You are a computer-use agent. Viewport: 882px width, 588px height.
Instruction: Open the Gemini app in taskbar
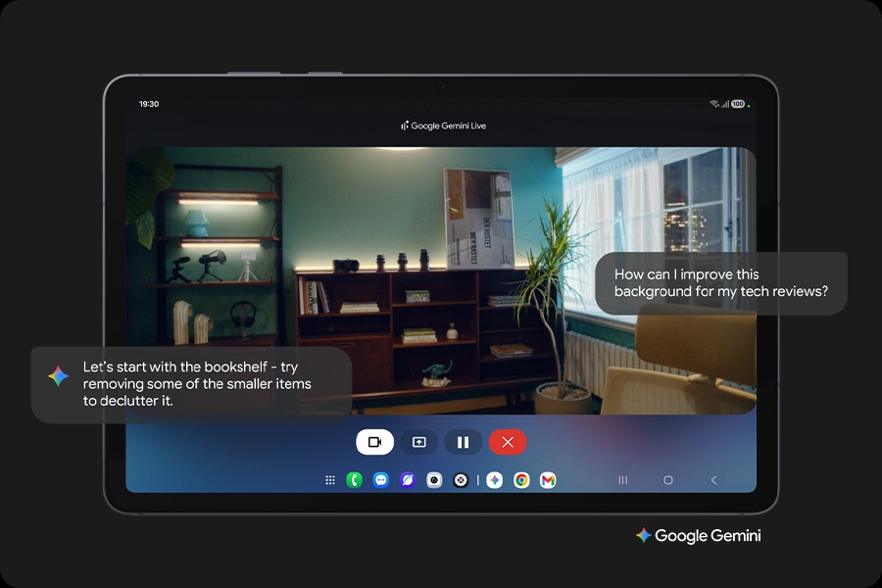[x=495, y=480]
